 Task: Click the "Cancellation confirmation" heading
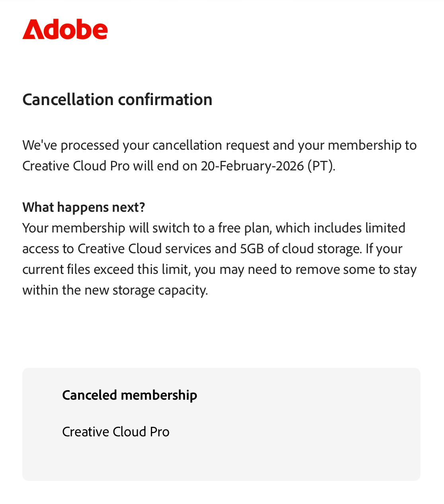click(x=117, y=100)
